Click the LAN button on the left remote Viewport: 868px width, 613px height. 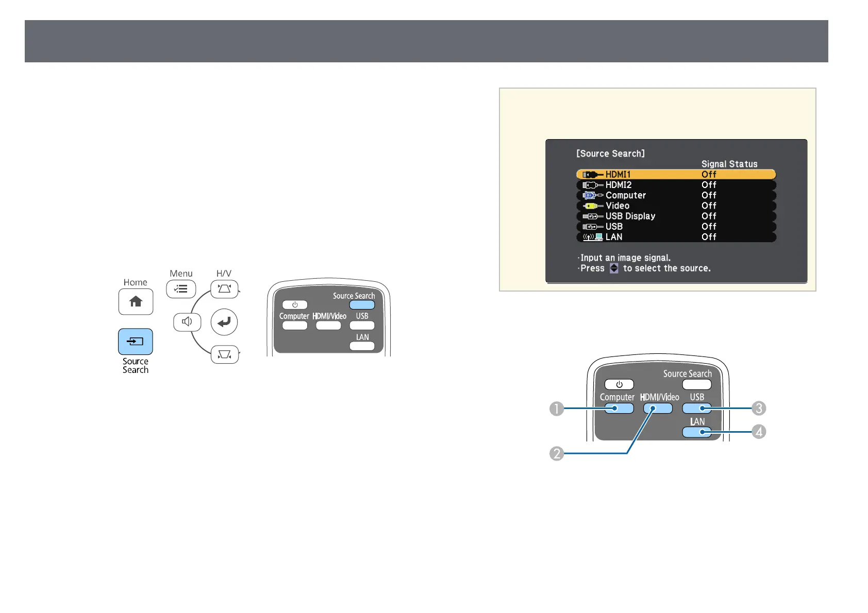tap(362, 346)
